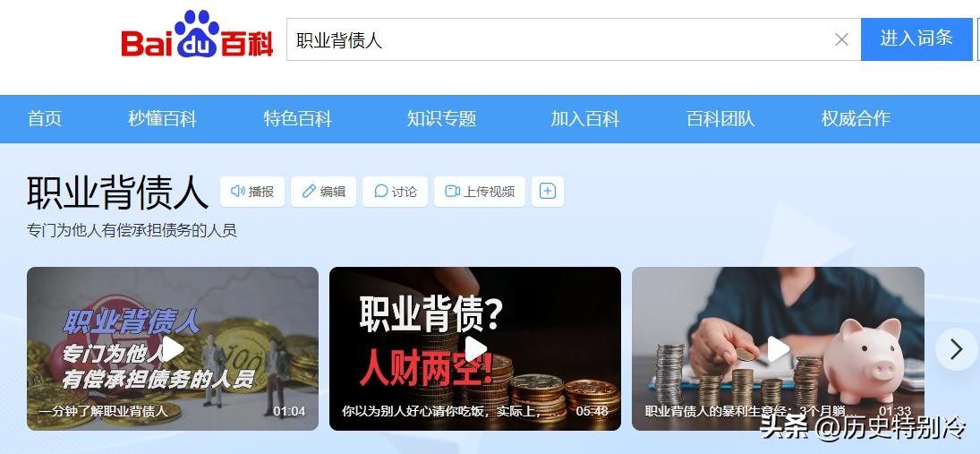This screenshot has height=454, width=980.
Task: Click in the 职业背债人 search input field
Action: click(x=559, y=39)
